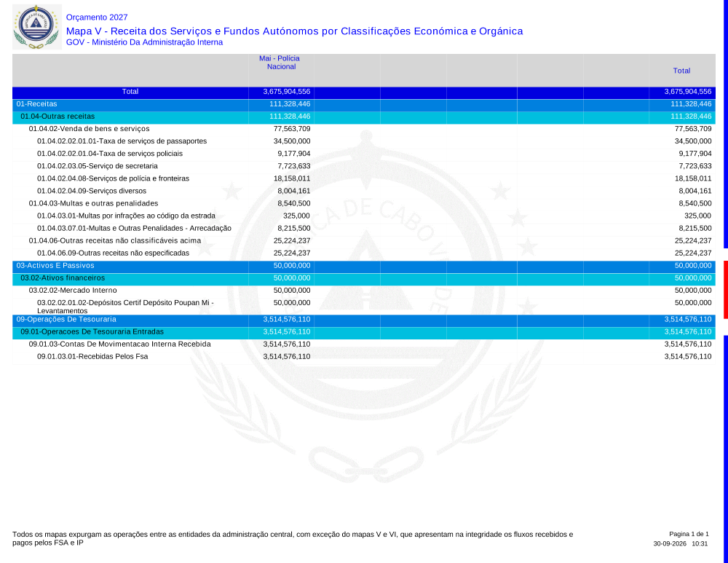The height and width of the screenshot is (563, 728).
Task: Click the 'Mapa V - Receita dos Serviços' heading
Action: [x=294, y=31]
